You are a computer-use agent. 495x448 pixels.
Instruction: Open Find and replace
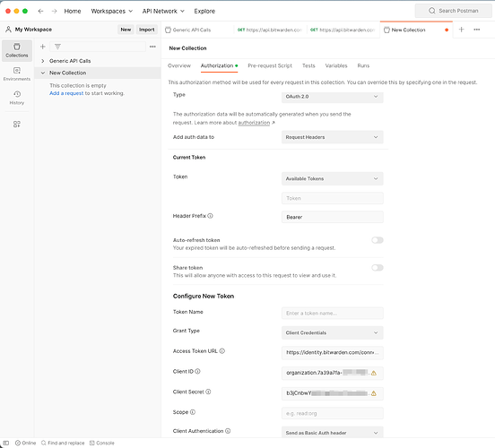point(63,443)
